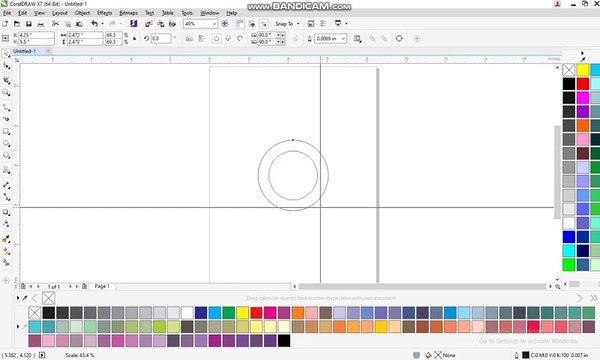Screen dimensions: 600x360
Task: Select the Straight-Line Connector tool
Action: coord(6,197)
